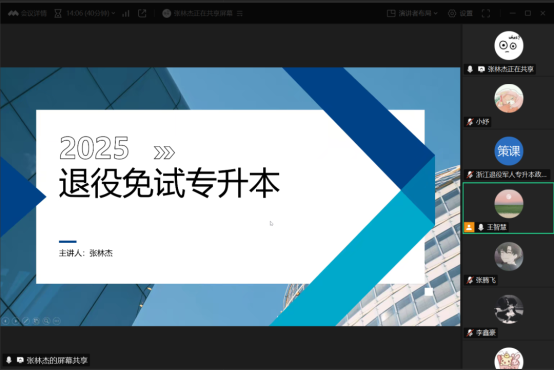554x371 pixels.
Task: Click the 张林杰的屏幕共享 label
Action: [x=57, y=360]
